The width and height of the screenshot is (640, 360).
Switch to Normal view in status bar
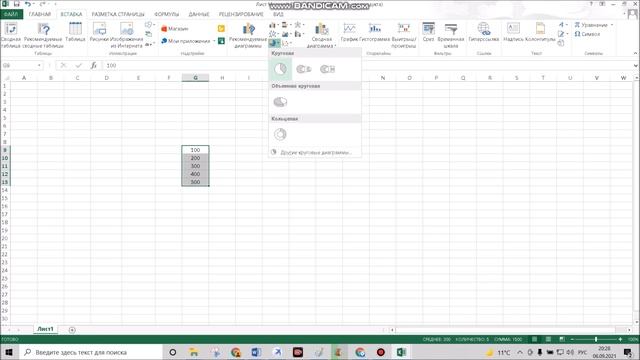tap(534, 339)
